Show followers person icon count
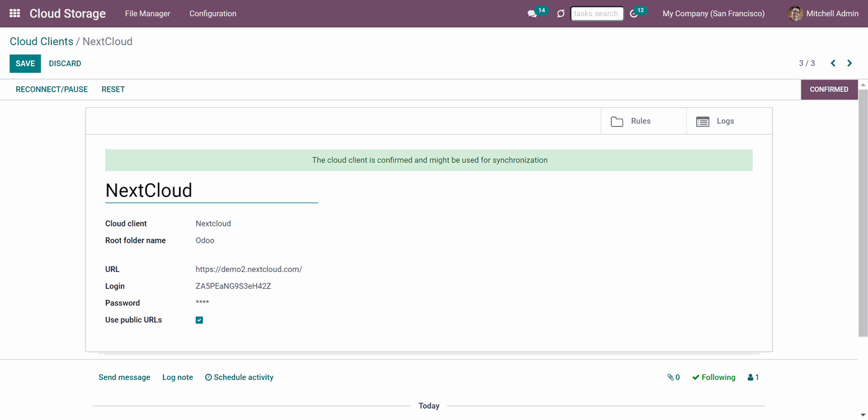This screenshot has width=868, height=420. 754,377
